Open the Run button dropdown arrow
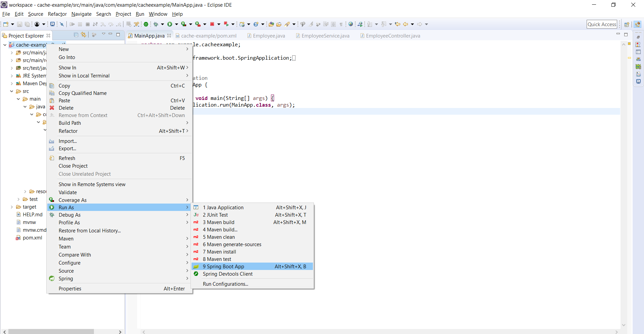 (x=176, y=24)
